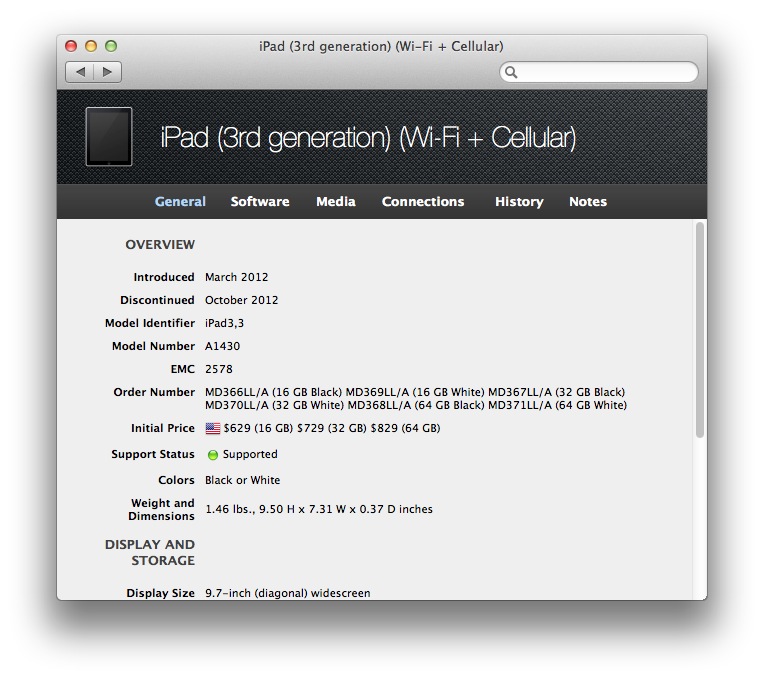Viewport: 764px width, 679px height.
Task: Click the Colors value Black or White
Action: (x=243, y=480)
